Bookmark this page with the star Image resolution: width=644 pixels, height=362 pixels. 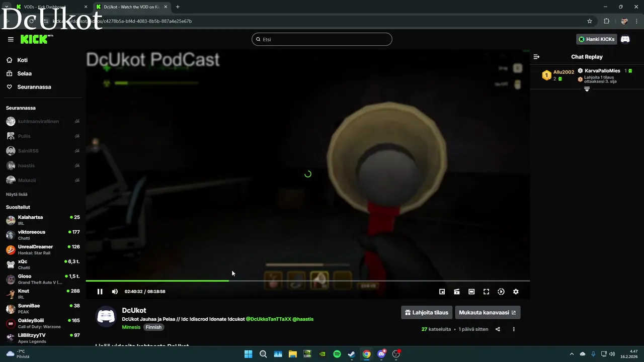tap(590, 21)
